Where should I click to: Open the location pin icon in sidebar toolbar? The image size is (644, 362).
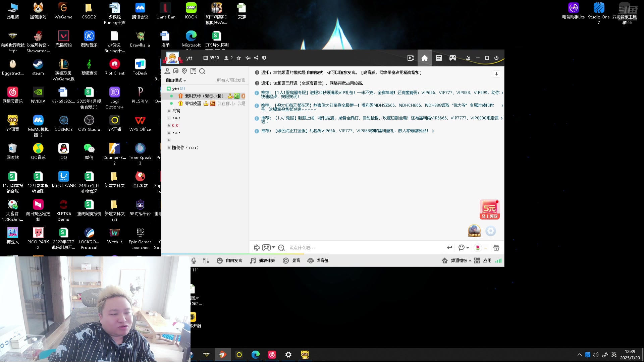184,71
